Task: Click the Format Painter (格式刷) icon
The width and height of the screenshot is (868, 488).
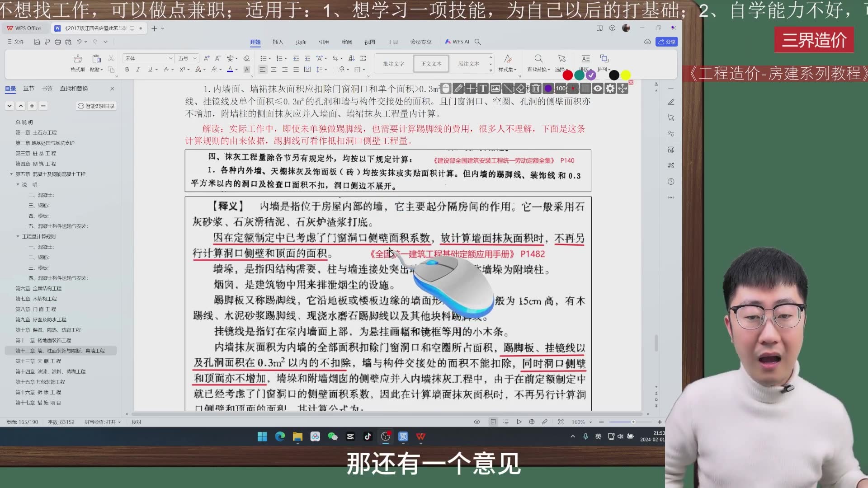Action: tap(78, 59)
